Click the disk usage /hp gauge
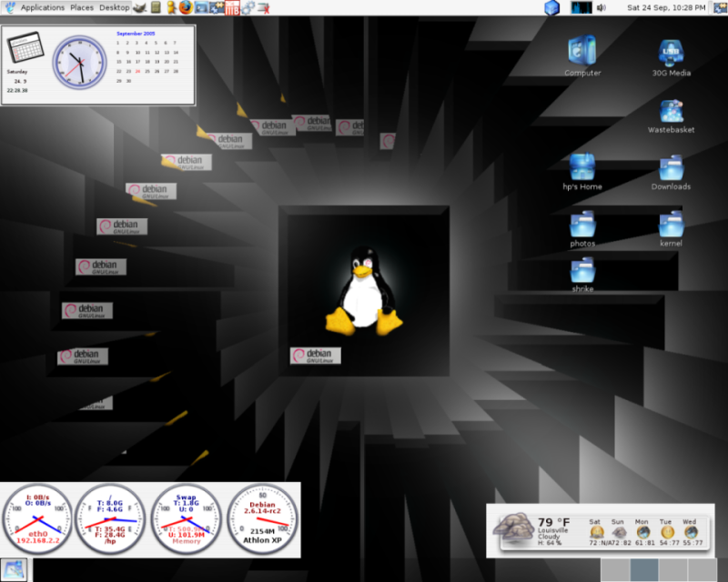The width and height of the screenshot is (728, 582). pos(110,519)
